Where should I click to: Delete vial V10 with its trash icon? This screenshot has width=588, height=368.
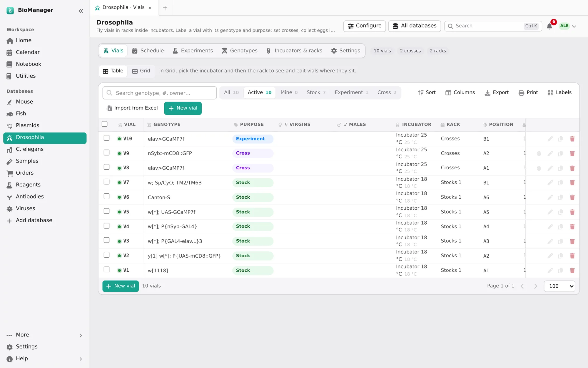(x=572, y=139)
